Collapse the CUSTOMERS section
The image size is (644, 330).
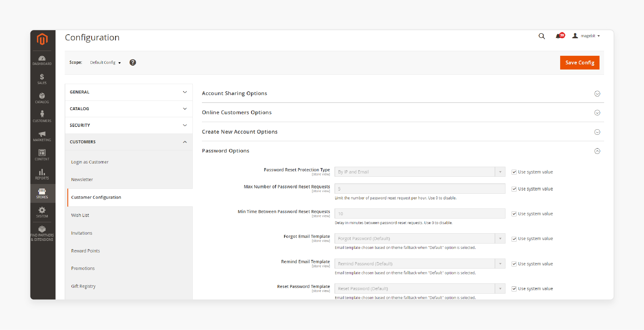184,141
